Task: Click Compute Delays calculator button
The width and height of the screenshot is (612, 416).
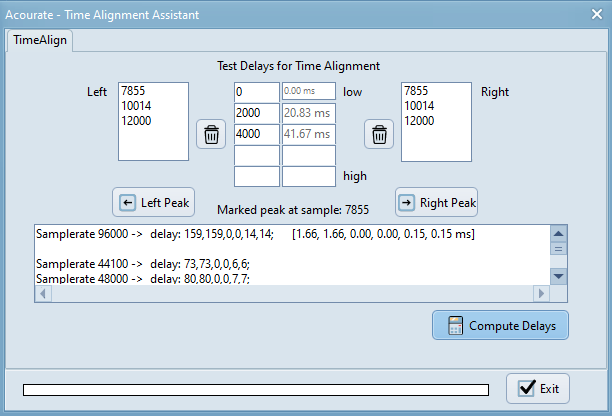Action: pyautogui.click(x=500, y=325)
